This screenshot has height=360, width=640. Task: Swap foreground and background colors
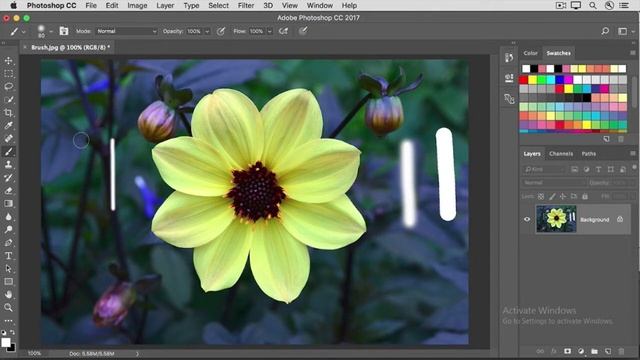point(13,333)
